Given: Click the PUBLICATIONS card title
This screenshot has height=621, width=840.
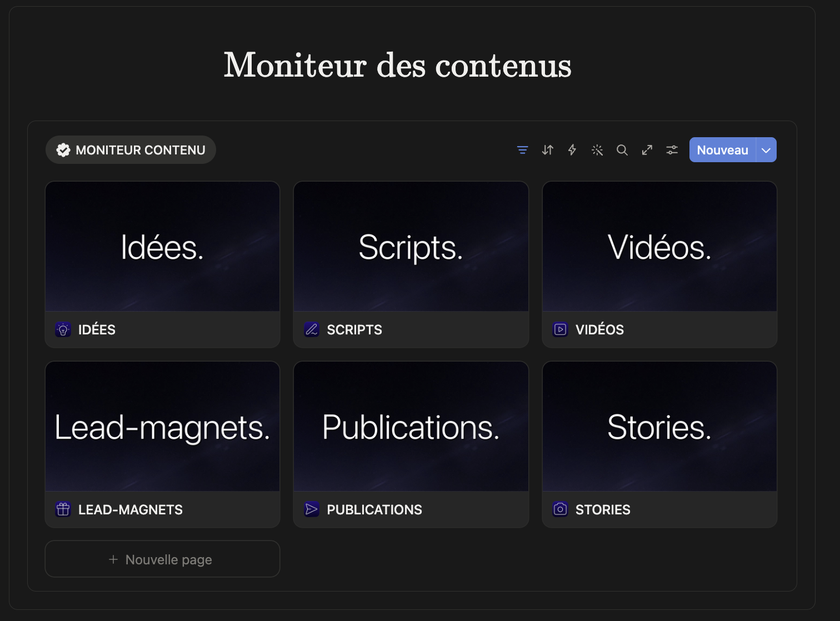Looking at the screenshot, I should pos(374,510).
